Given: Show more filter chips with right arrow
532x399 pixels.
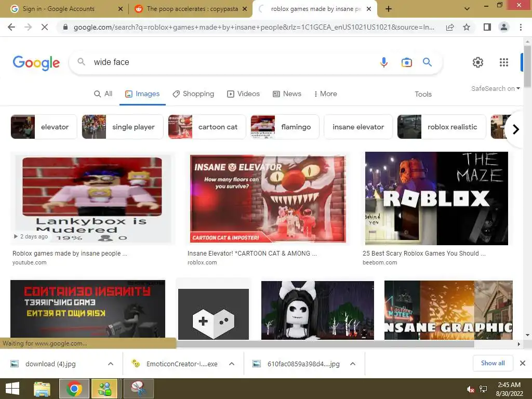Looking at the screenshot, I should [x=516, y=129].
